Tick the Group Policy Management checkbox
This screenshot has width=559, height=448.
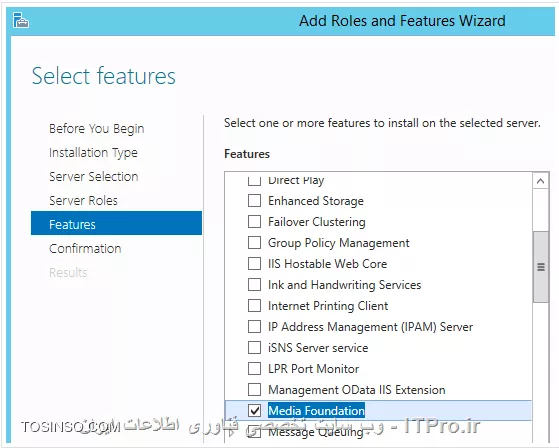tap(254, 242)
